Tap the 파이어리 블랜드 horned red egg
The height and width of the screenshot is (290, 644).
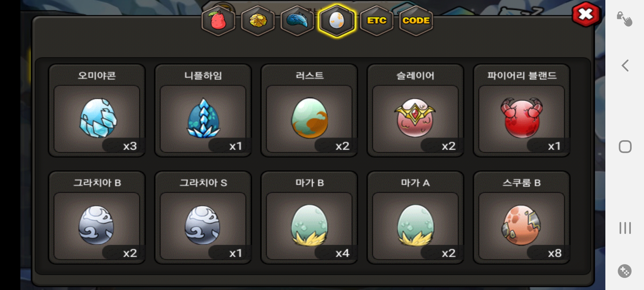(x=522, y=110)
